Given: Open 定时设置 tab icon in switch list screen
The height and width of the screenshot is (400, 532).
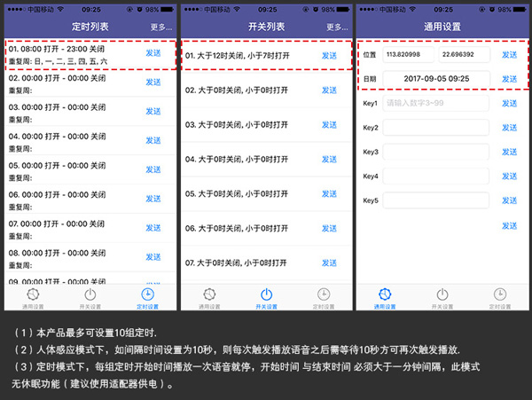Looking at the screenshot, I should tap(324, 294).
